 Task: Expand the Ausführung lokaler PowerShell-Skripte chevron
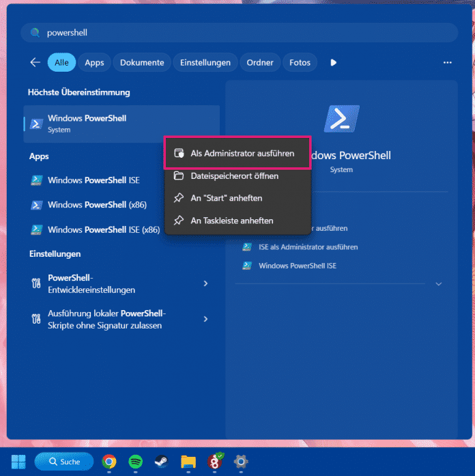click(x=205, y=319)
